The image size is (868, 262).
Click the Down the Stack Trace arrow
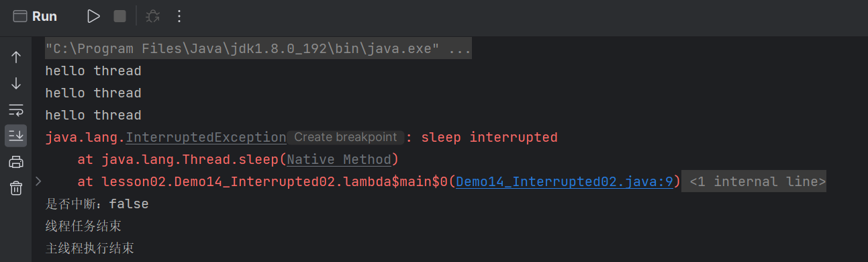16,83
